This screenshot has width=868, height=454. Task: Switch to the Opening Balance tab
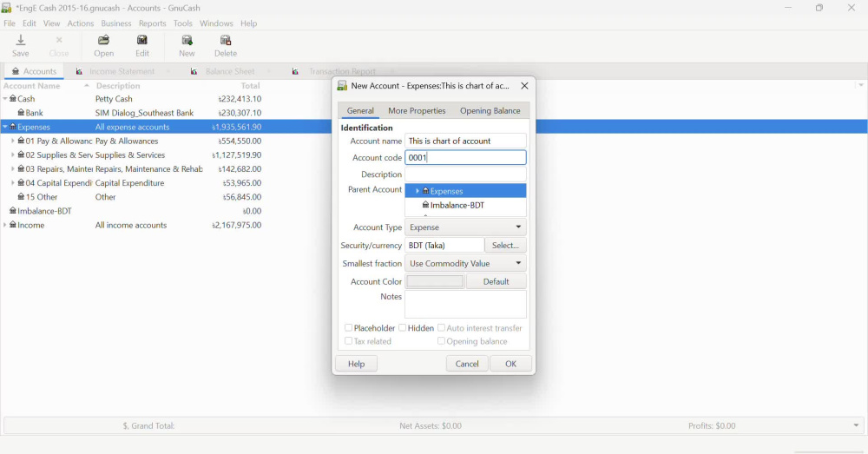(490, 111)
